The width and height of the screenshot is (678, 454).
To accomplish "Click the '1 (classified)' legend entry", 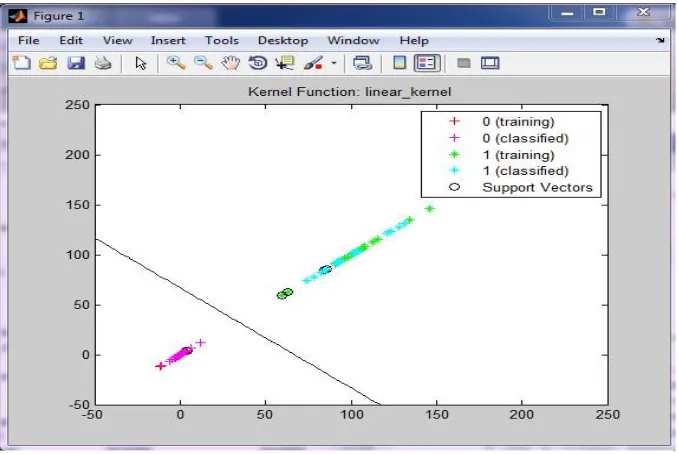I will 525,171.
